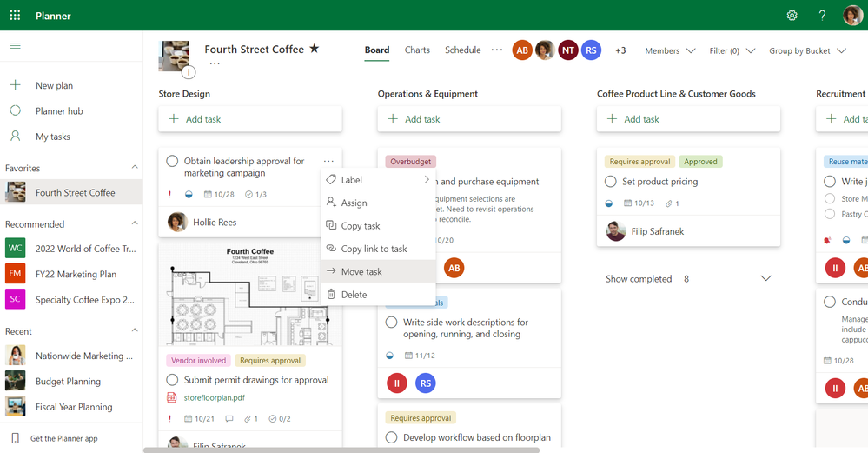Open the Filter (0) dropdown
This screenshot has width=868, height=453.
click(732, 51)
